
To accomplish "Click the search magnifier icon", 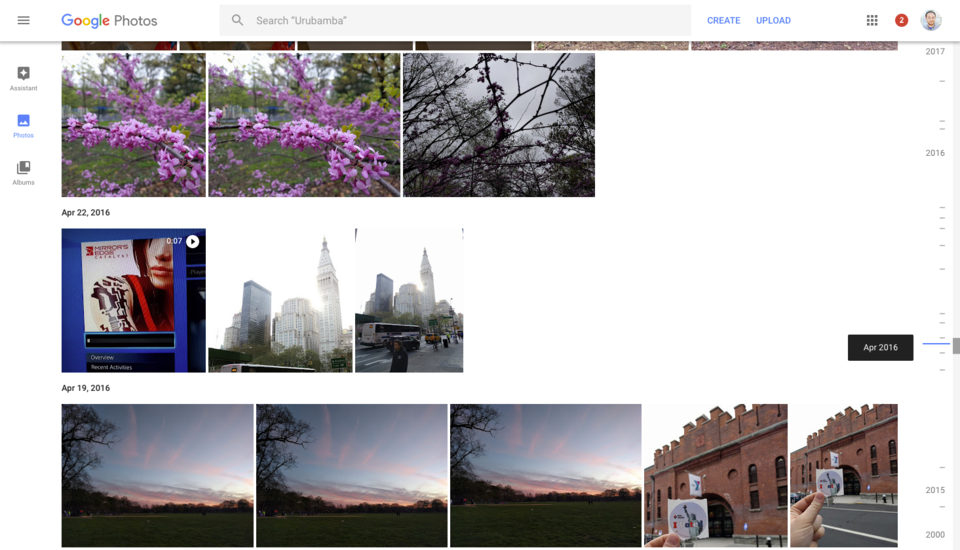I will [x=237, y=20].
